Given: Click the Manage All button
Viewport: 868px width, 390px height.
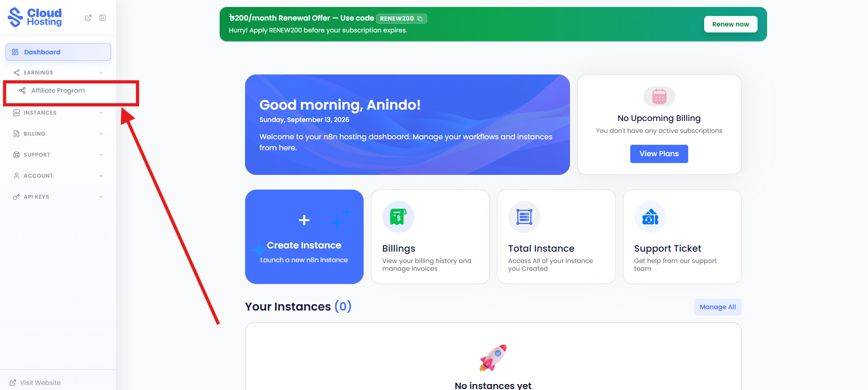Looking at the screenshot, I should point(718,307).
